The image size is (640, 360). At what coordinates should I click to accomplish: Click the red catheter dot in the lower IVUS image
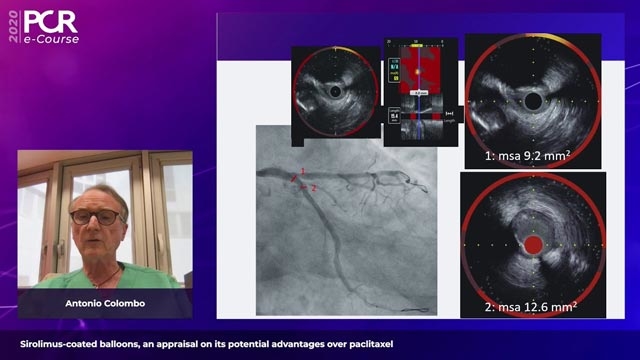click(533, 245)
